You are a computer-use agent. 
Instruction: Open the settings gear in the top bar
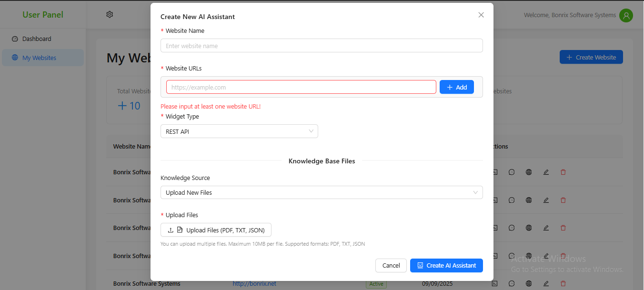tap(109, 14)
